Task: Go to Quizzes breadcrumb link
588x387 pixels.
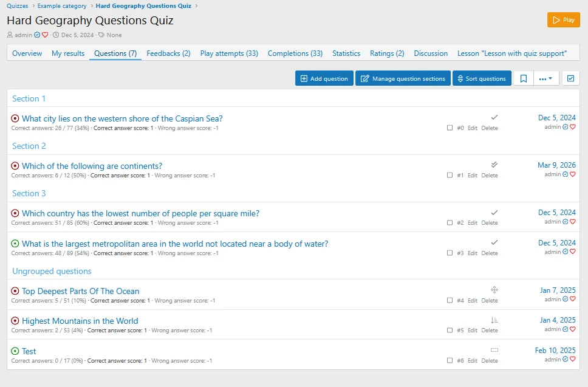Action: coord(17,6)
